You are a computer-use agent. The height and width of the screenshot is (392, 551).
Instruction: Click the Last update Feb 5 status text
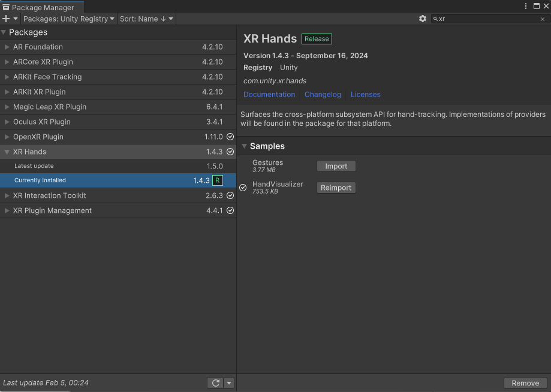coord(46,383)
